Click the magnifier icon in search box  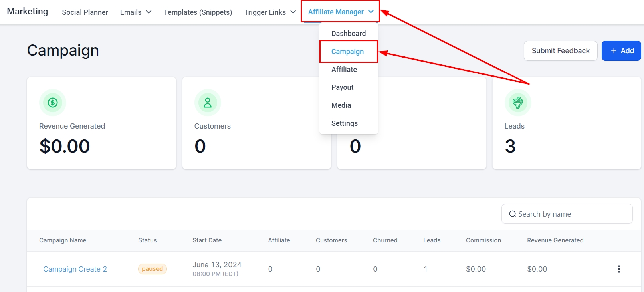click(512, 214)
